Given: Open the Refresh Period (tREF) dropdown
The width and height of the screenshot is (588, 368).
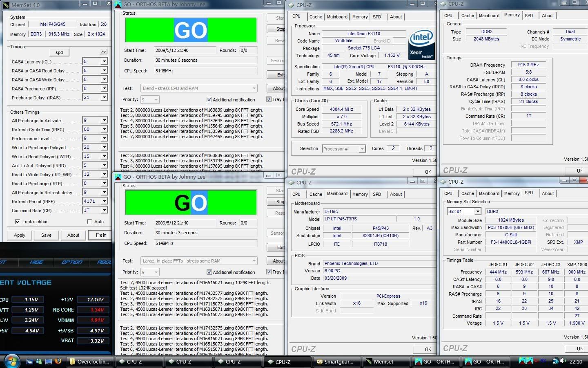Looking at the screenshot, I should click(104, 201).
